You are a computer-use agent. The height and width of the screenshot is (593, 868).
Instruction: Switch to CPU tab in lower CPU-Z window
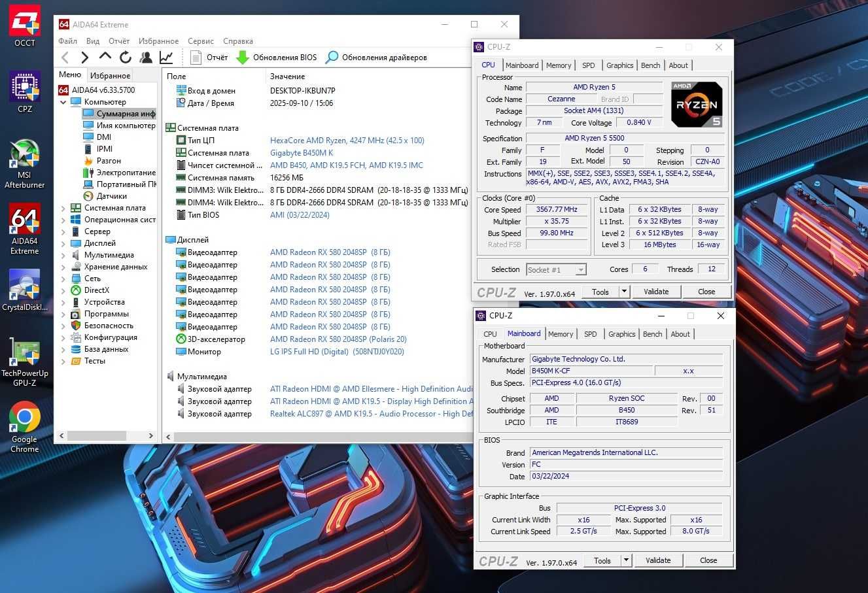(x=490, y=334)
